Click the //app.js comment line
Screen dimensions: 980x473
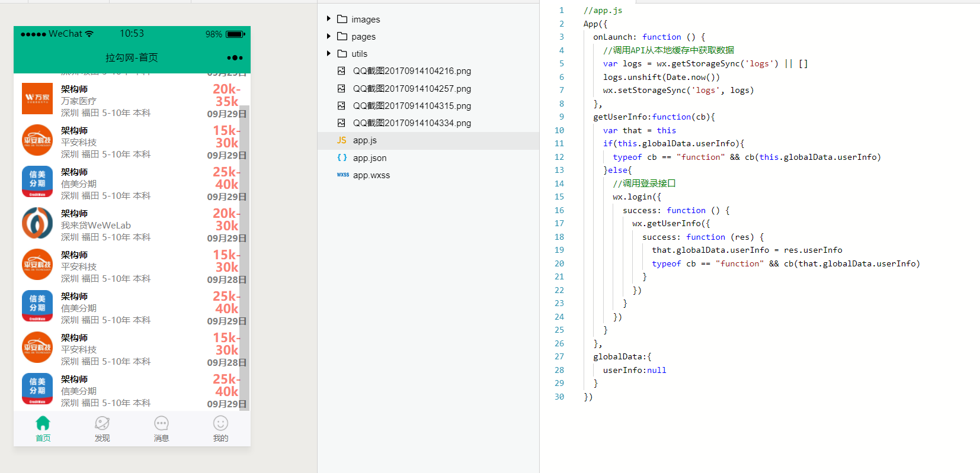click(x=603, y=10)
